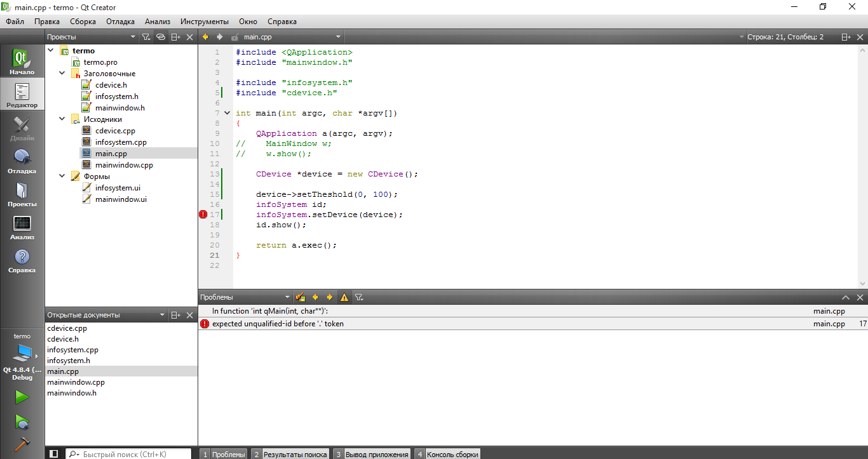The image size is (868, 459).
Task: Open the Правка menu
Action: tap(47, 22)
